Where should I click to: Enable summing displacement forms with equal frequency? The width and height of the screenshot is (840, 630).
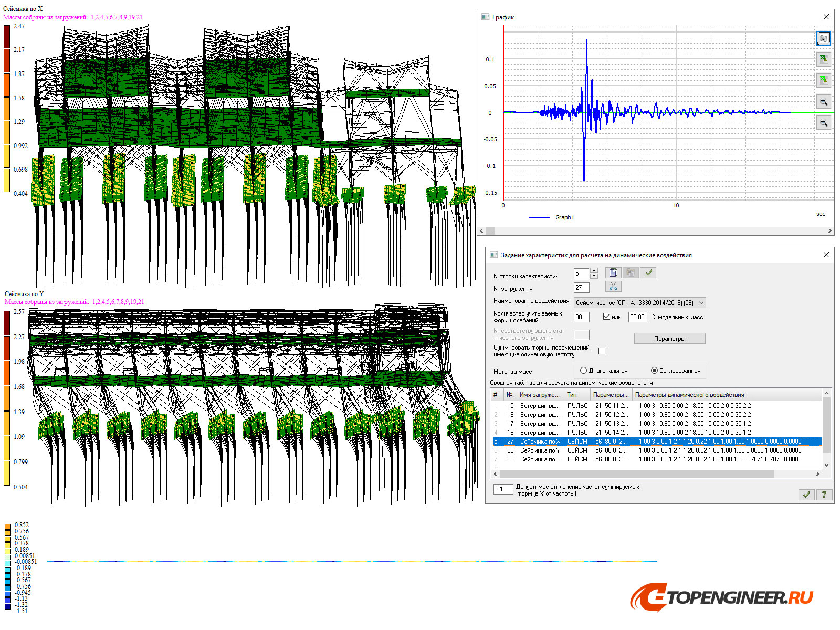pyautogui.click(x=602, y=351)
